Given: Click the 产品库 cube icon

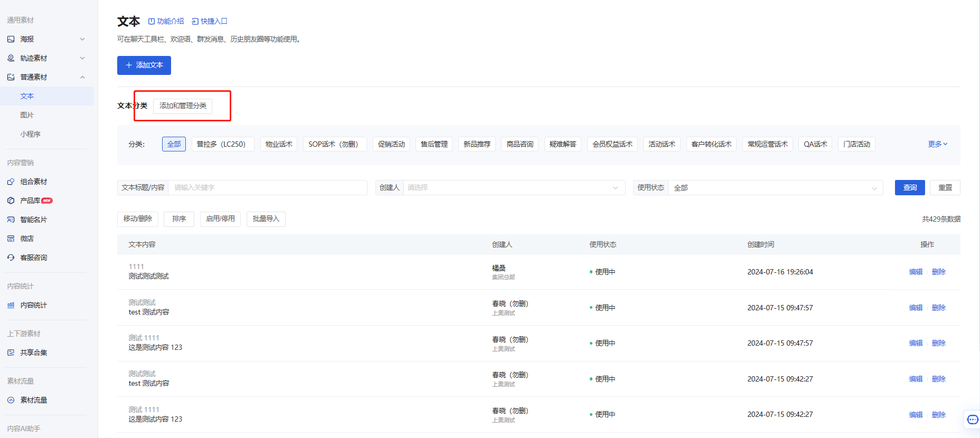Looking at the screenshot, I should click(x=11, y=201).
